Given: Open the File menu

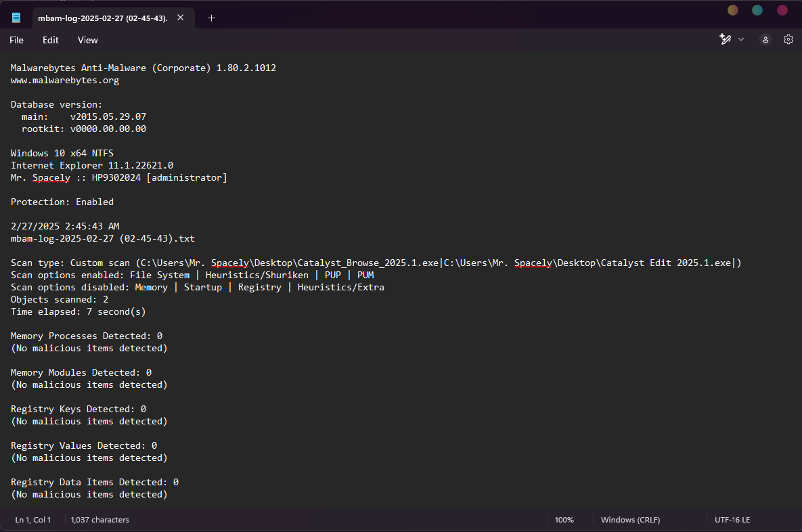Looking at the screenshot, I should pos(16,40).
